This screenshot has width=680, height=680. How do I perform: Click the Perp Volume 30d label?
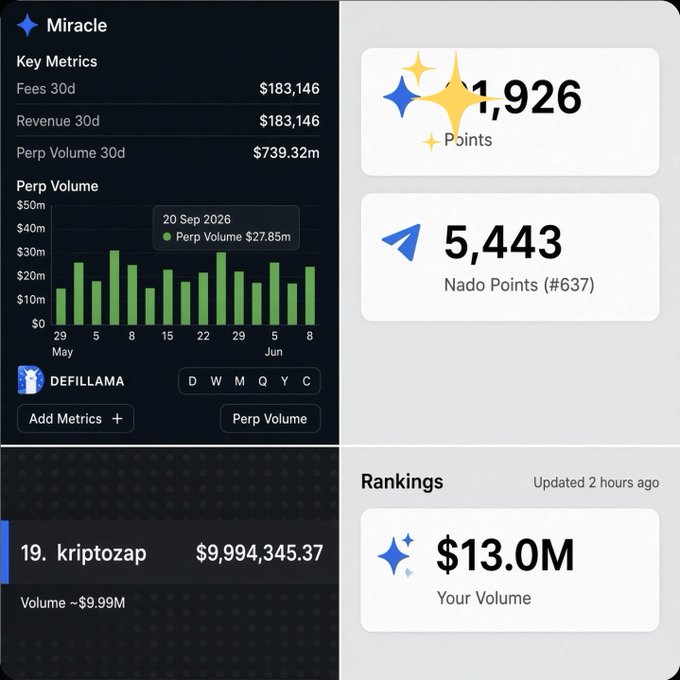click(71, 153)
